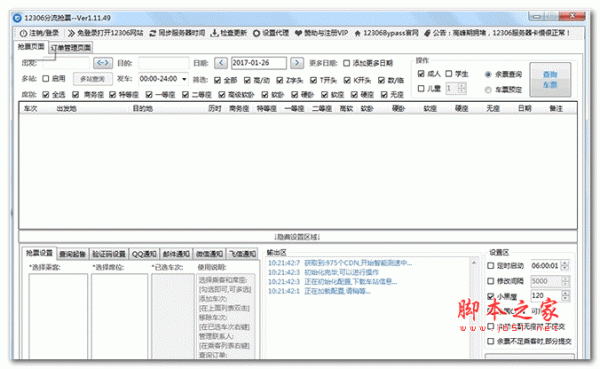Tick 余票不足乘客时,部分提交 checkbox

click(x=491, y=341)
